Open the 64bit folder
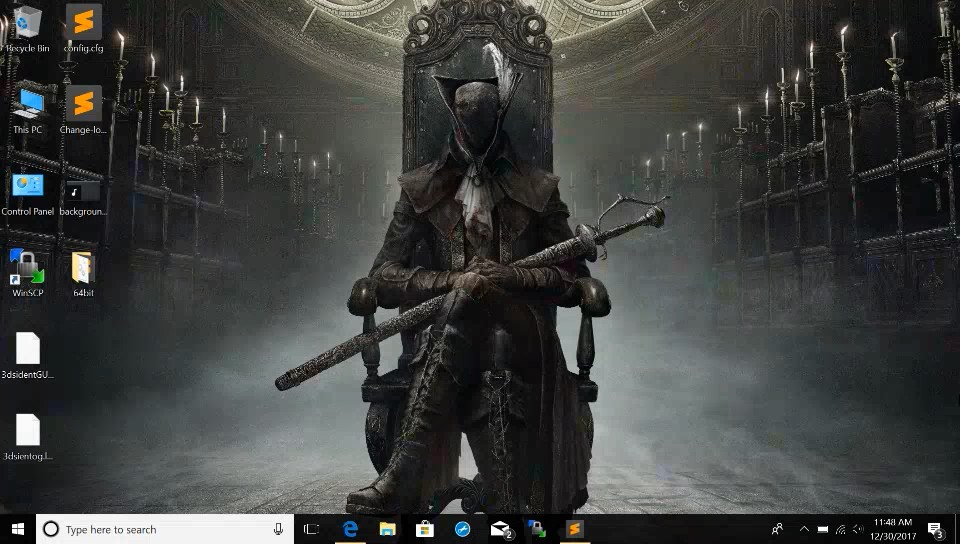Image resolution: width=960 pixels, height=544 pixels. (83, 269)
